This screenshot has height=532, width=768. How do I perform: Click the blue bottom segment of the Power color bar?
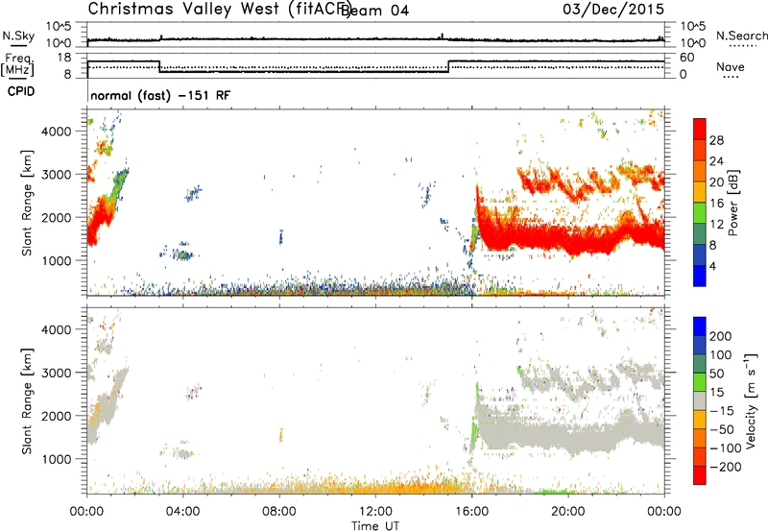point(700,276)
